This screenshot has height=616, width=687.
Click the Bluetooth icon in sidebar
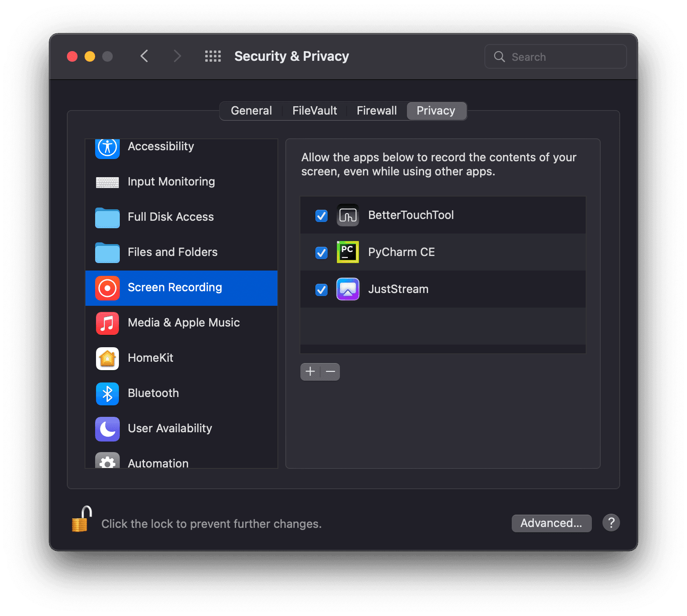click(x=107, y=394)
